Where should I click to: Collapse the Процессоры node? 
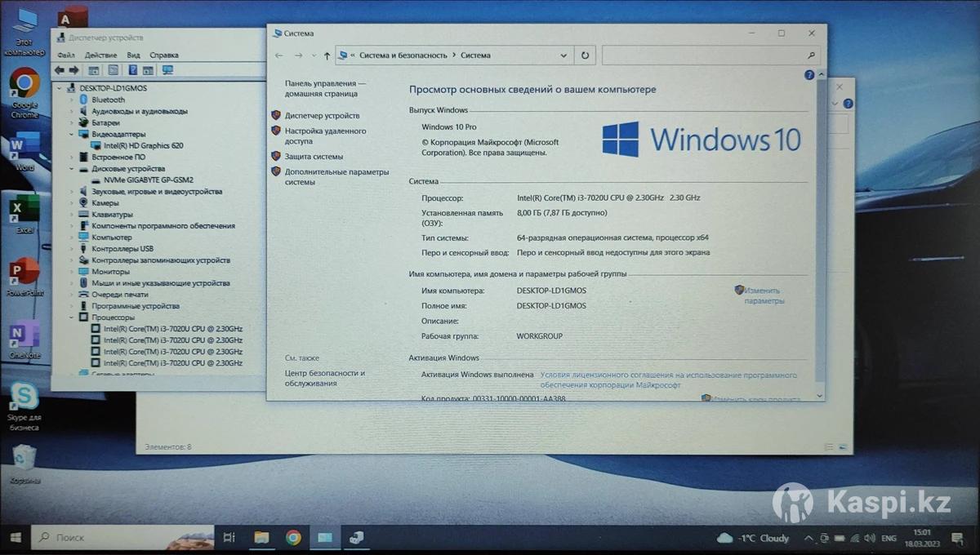point(72,317)
